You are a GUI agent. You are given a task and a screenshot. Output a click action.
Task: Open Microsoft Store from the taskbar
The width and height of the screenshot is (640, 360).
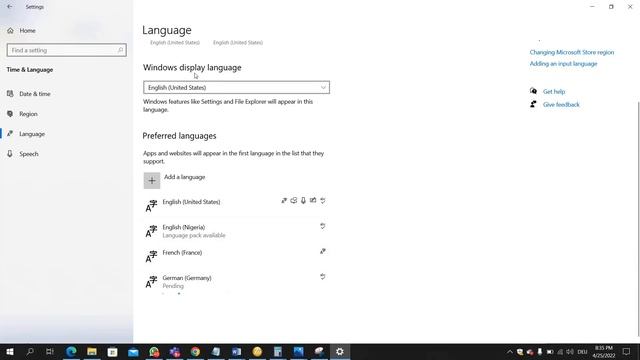pos(113,351)
